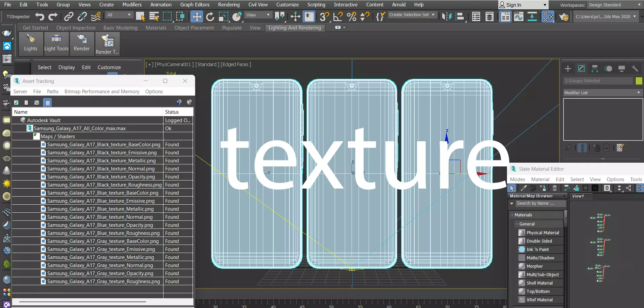
Task: Click the Undo arrow in main toolbar
Action: coord(40,16)
